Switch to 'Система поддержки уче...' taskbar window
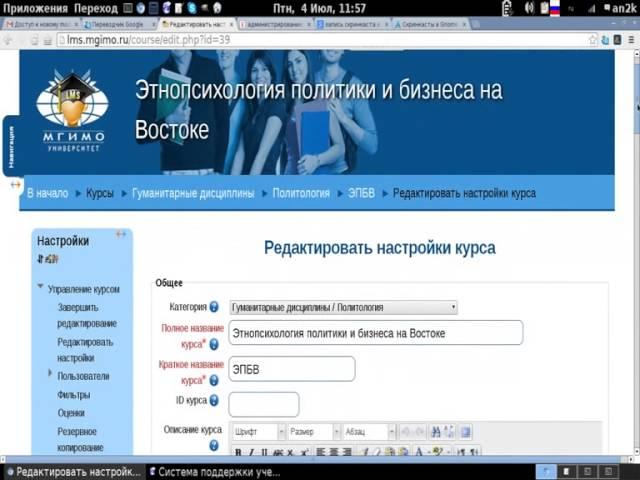This screenshot has width=640, height=480. point(215,472)
